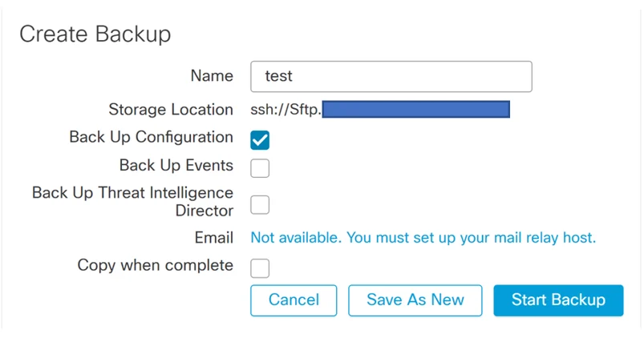Click the Storage Location label
This screenshot has height=338, width=644.
171,110
